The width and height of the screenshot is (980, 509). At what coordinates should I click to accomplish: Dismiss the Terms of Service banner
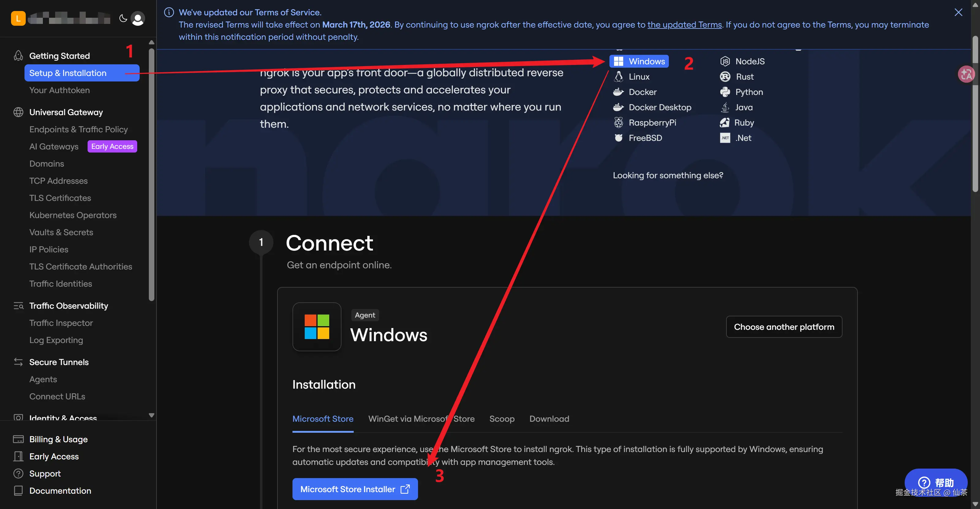tap(958, 12)
